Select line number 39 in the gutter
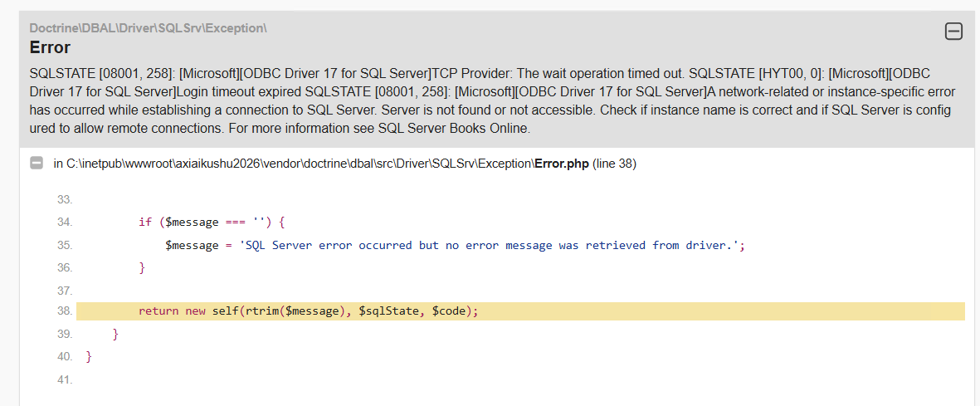The height and width of the screenshot is (406, 980). pos(65,334)
